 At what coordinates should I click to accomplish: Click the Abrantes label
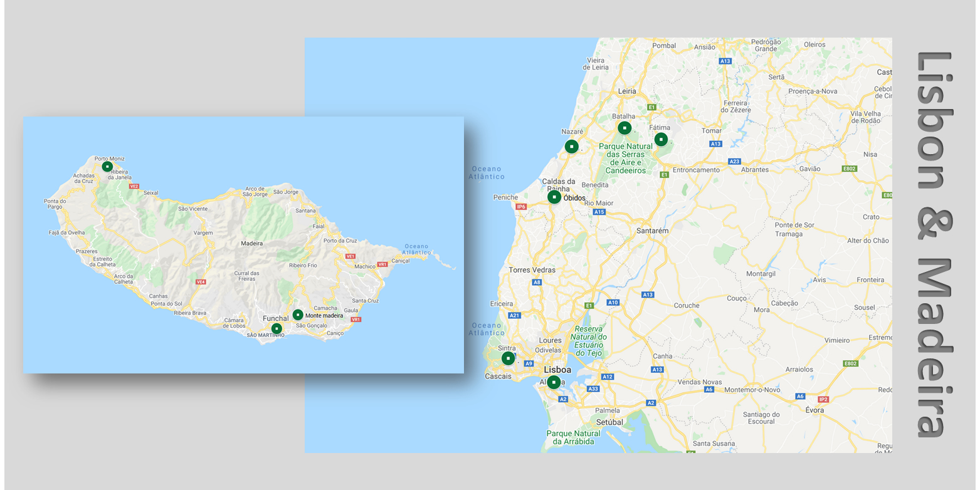pyautogui.click(x=755, y=170)
